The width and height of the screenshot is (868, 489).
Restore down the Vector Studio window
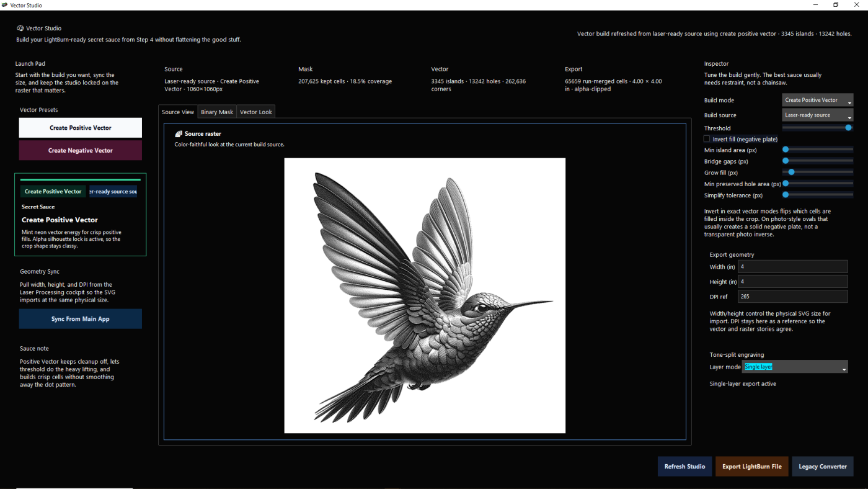835,5
